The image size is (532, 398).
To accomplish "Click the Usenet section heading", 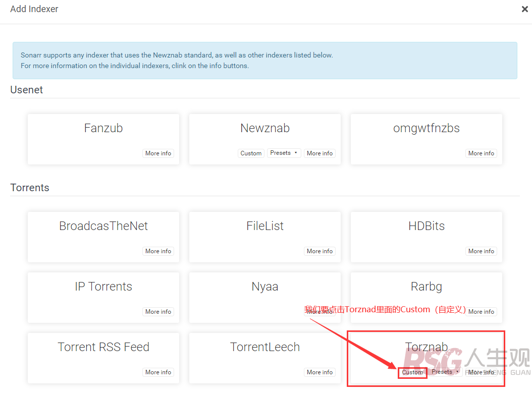I will tap(26, 90).
